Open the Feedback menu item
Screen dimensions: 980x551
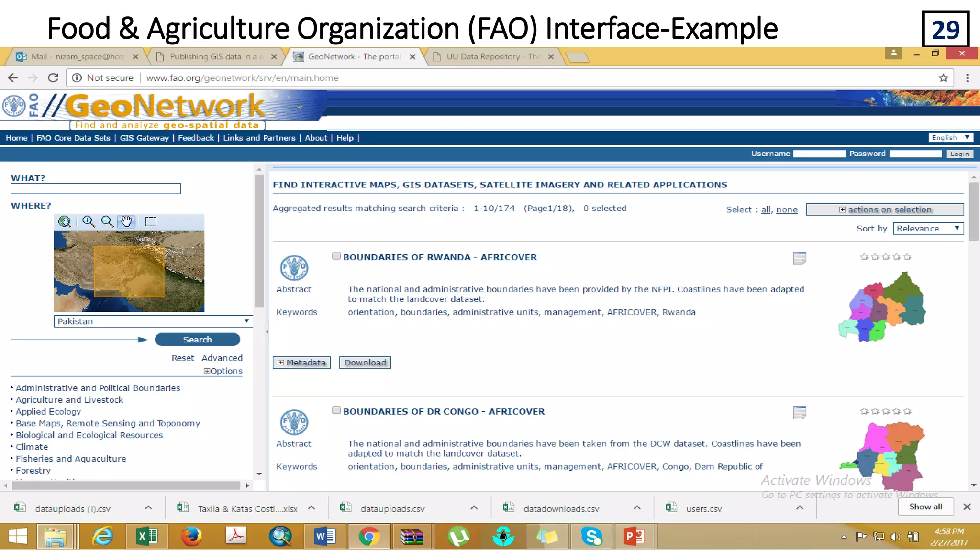196,138
